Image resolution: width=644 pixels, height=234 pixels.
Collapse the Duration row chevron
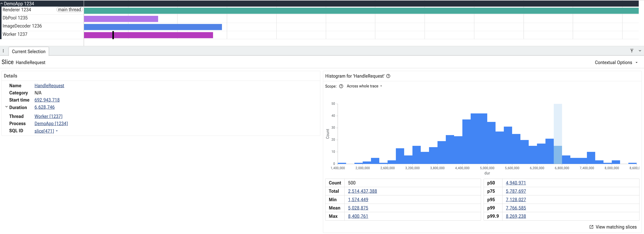[6, 107]
